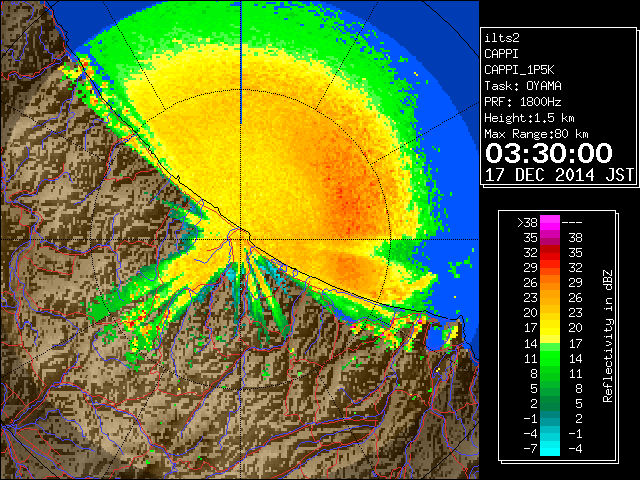Viewport: 640px width, 480px height.
Task: Click the 'Reflectivity in dBZ' legend title
Action: [x=608, y=336]
